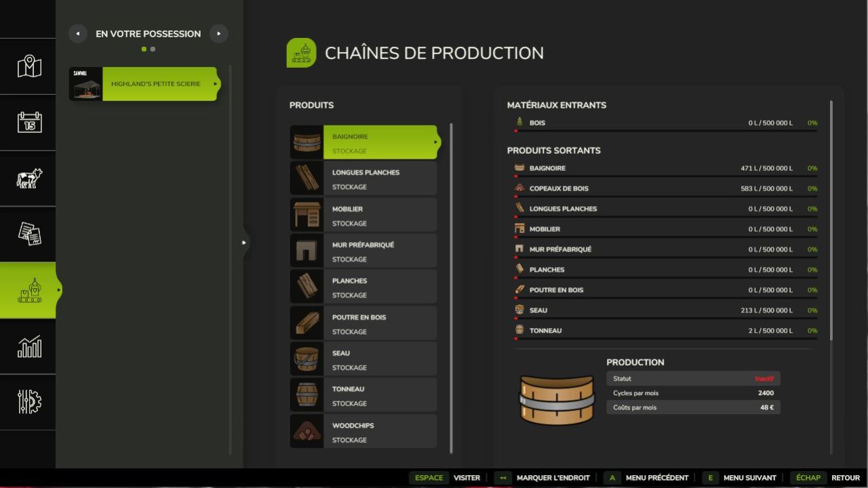Image resolution: width=868 pixels, height=488 pixels.
Task: Open the map icon in sidebar
Action: point(29,66)
